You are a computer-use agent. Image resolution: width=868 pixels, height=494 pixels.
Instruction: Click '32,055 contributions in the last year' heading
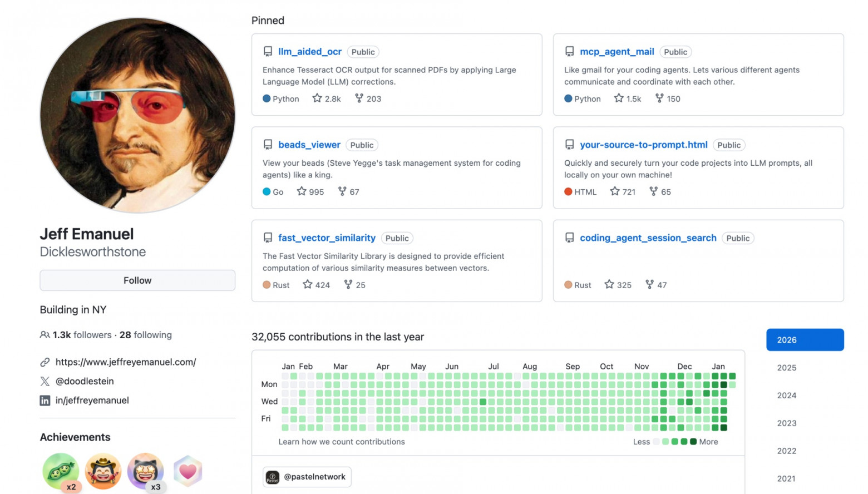click(338, 337)
